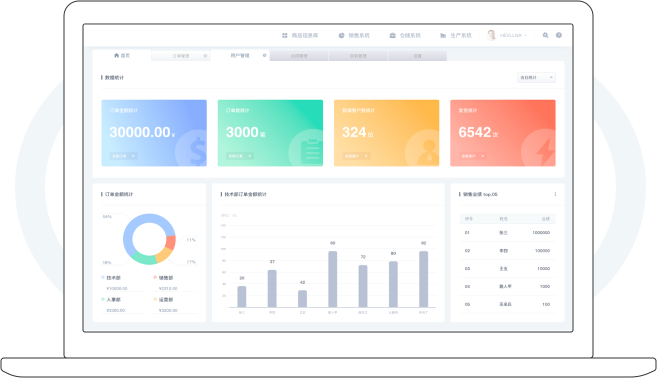
Task: Click the help question mark icon
Action: coord(559,35)
